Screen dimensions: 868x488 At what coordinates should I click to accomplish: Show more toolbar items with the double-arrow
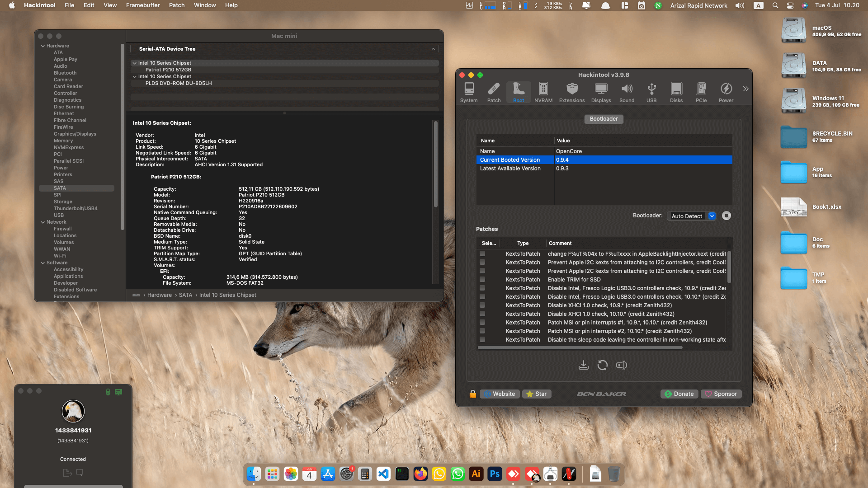(x=745, y=89)
